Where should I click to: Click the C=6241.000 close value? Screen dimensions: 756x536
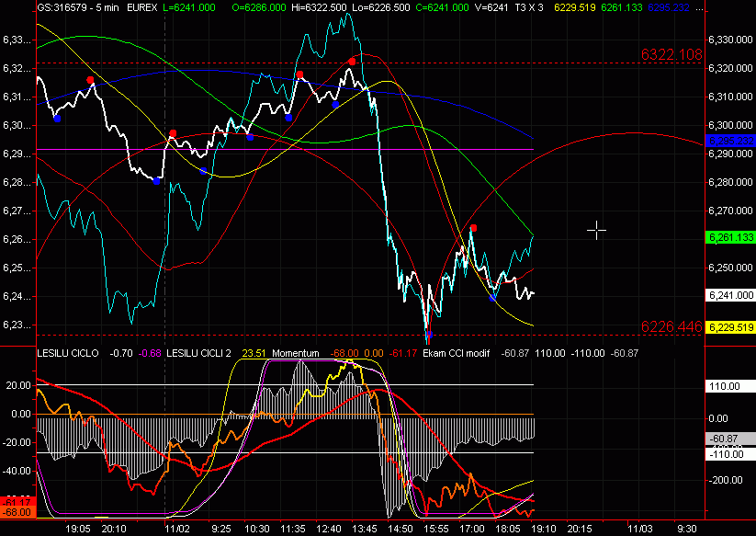(x=442, y=7)
